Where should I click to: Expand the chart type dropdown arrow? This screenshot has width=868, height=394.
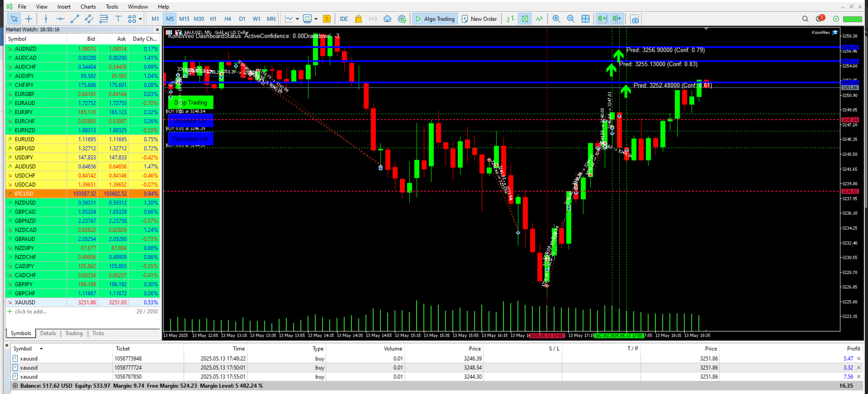[297, 19]
